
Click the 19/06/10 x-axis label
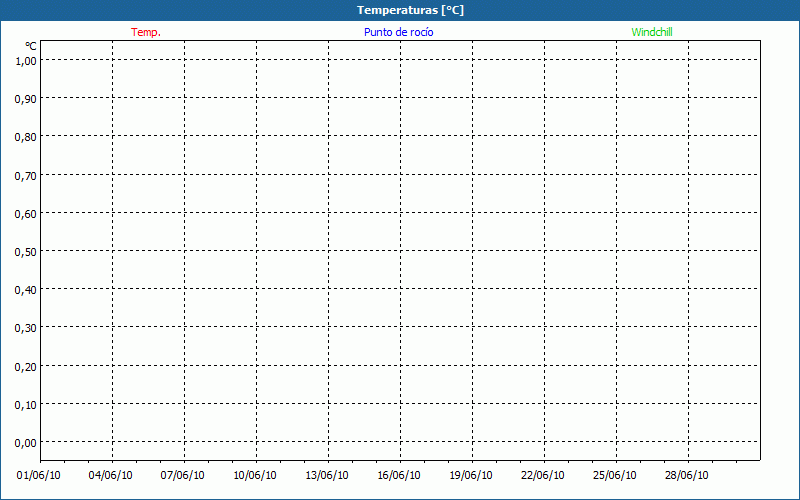tap(471, 476)
